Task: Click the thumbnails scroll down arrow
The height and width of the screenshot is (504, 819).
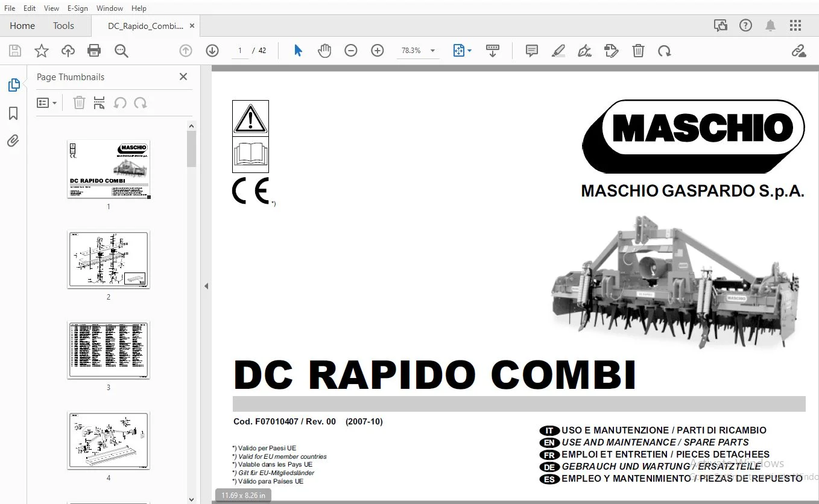Action: tap(192, 499)
